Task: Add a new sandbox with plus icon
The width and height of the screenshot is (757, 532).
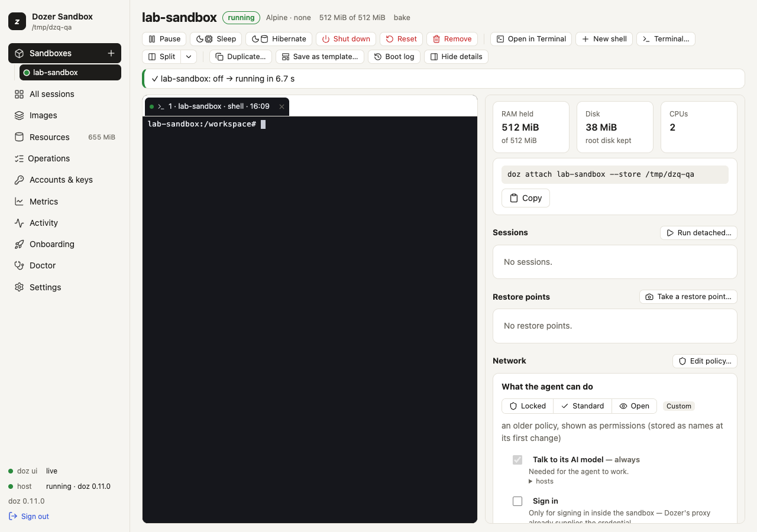Action: [111, 53]
